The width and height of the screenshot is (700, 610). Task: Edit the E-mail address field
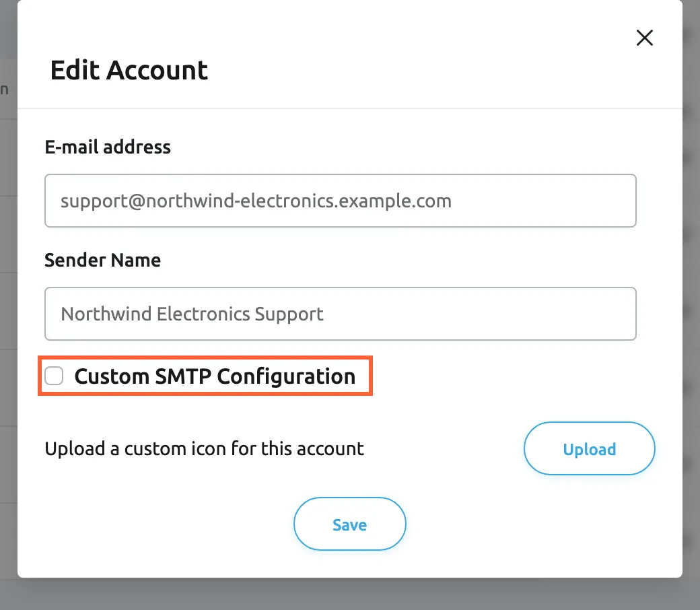[x=340, y=201]
